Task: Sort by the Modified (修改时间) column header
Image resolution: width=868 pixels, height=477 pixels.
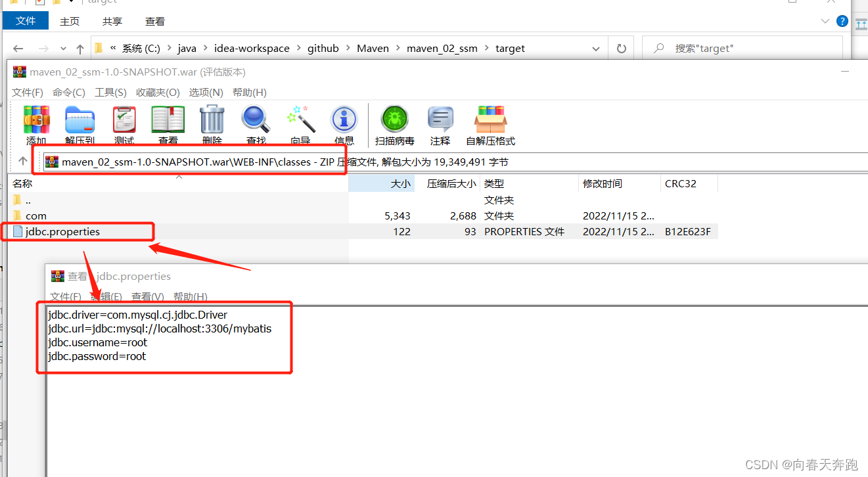Action: coord(620,184)
